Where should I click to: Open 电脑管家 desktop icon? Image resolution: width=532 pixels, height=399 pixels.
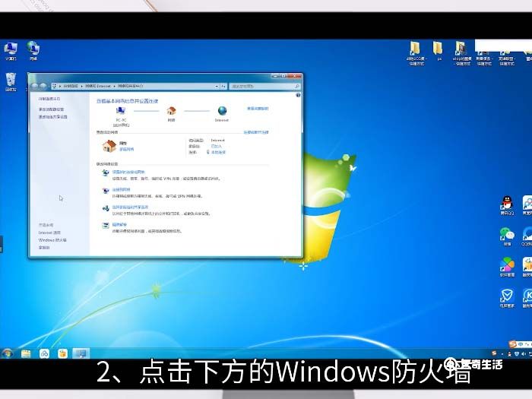(x=507, y=298)
